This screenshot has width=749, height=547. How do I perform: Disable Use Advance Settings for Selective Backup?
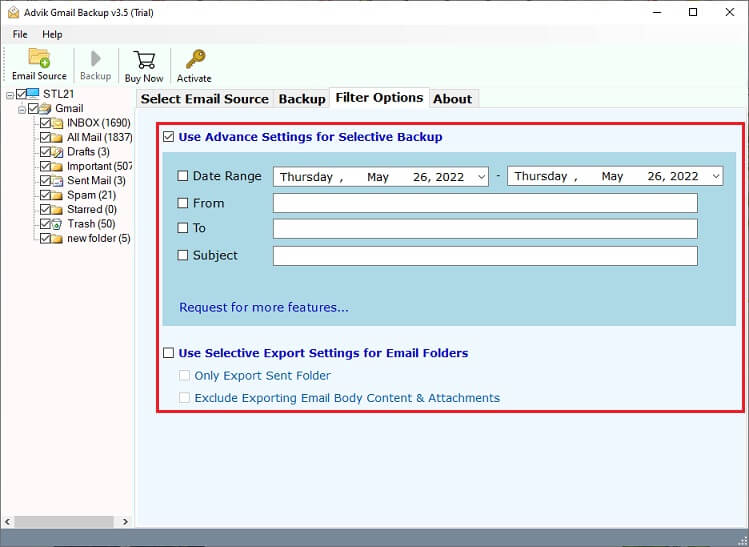tap(168, 137)
